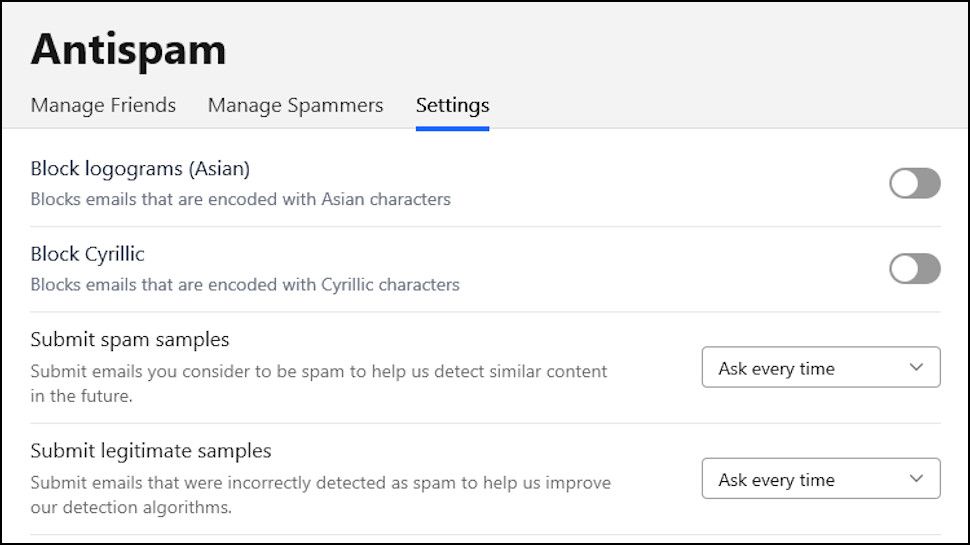Click "Ask every time" in the spam samples box
The image size is (970, 545).
point(776,368)
